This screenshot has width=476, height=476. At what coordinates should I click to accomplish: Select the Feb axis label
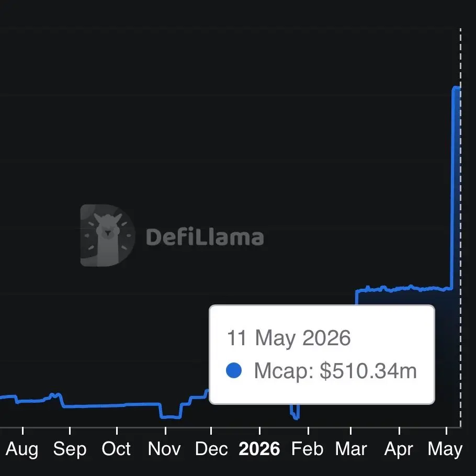pos(307,448)
